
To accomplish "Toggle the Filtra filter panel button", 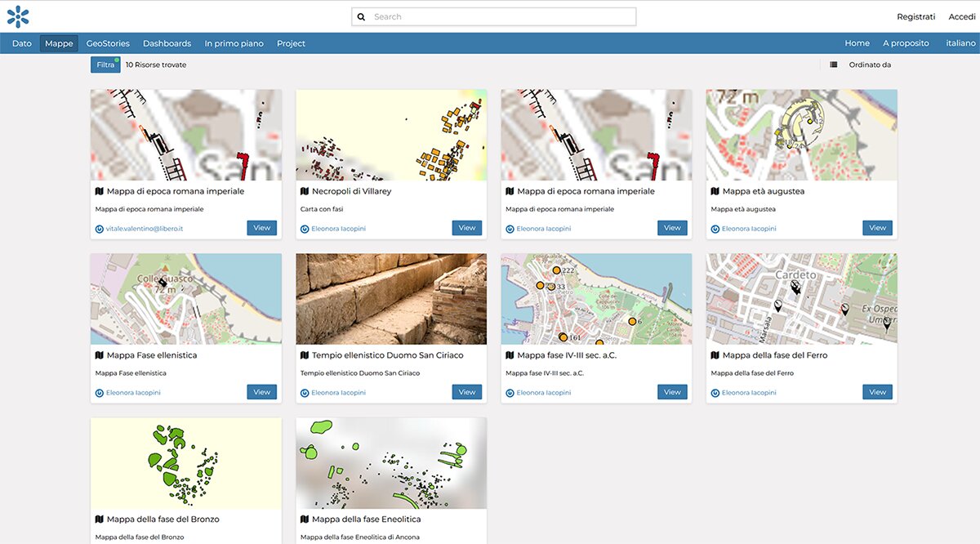I will [x=105, y=65].
